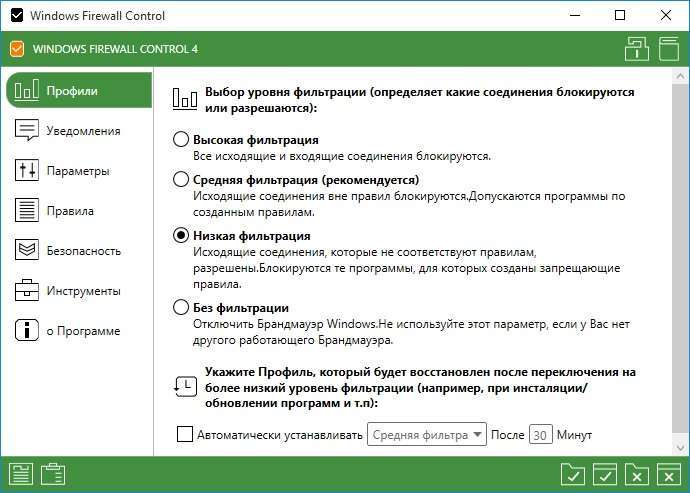
Task: Click the folder with checkmark icon
Action: 573,475
